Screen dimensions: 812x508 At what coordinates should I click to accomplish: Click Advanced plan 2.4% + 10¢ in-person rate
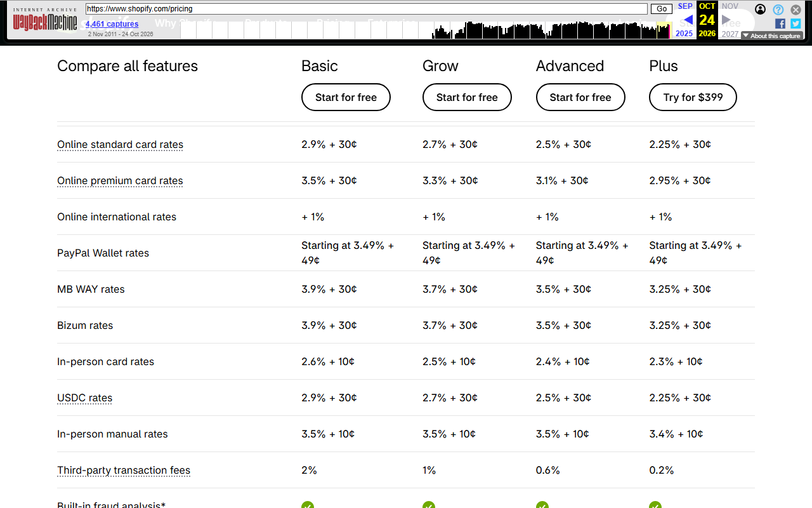click(x=563, y=362)
